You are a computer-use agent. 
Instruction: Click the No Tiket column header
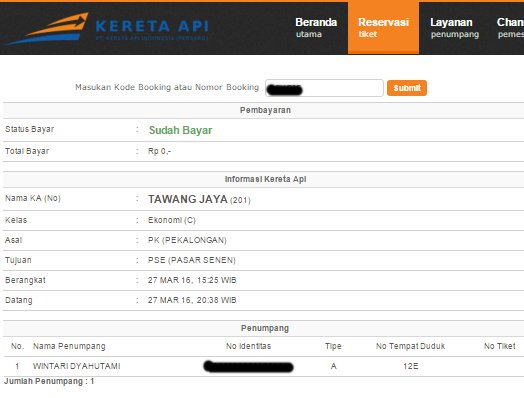[500, 346]
